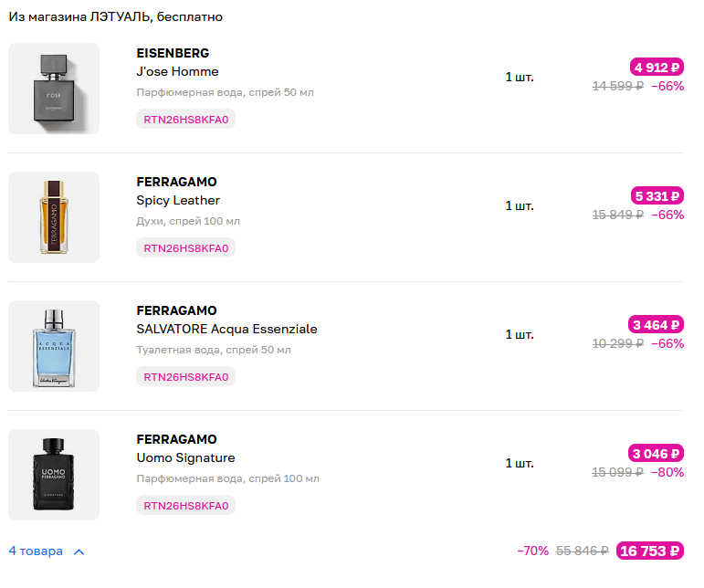Click the promo code tag under Spicy Leather

coord(185,247)
